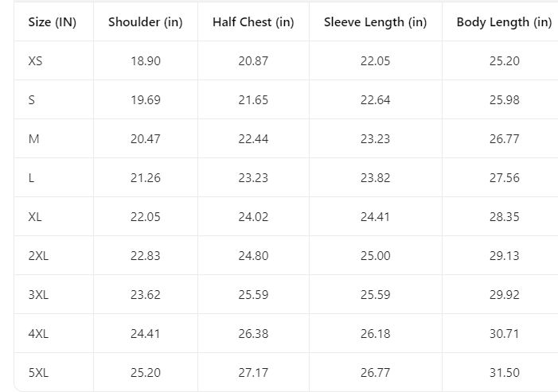Click the 5XL size row label
Screen dimensions: 558x392
tap(38, 373)
